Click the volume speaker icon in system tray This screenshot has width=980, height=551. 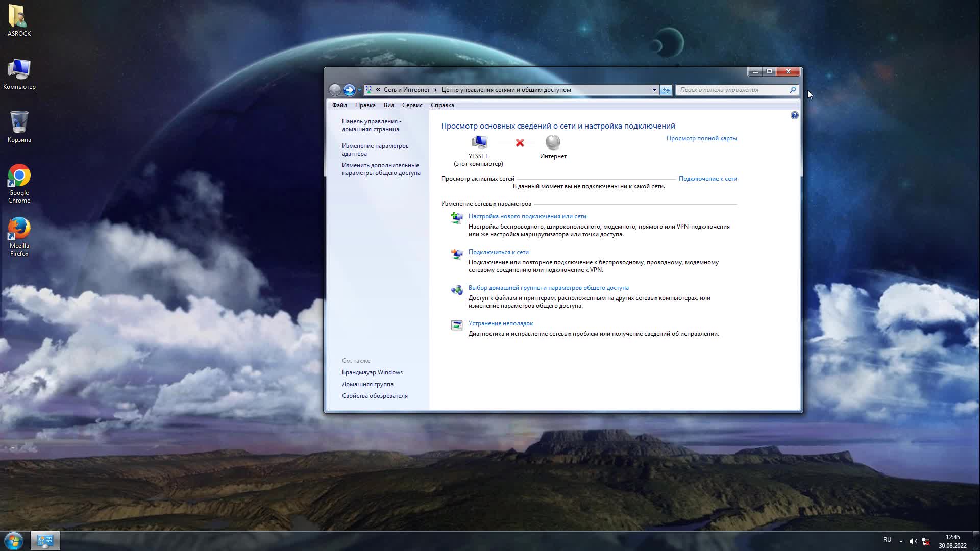click(913, 541)
